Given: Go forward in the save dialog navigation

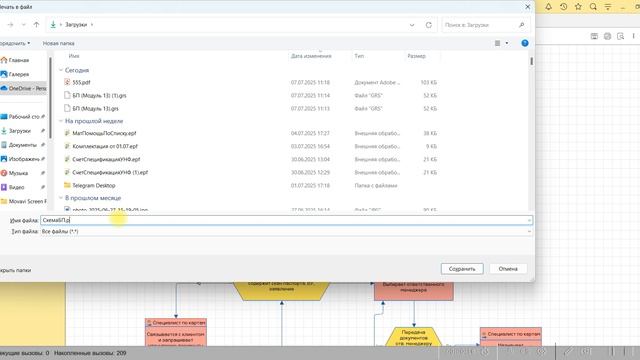Looking at the screenshot, I should tap(10, 25).
